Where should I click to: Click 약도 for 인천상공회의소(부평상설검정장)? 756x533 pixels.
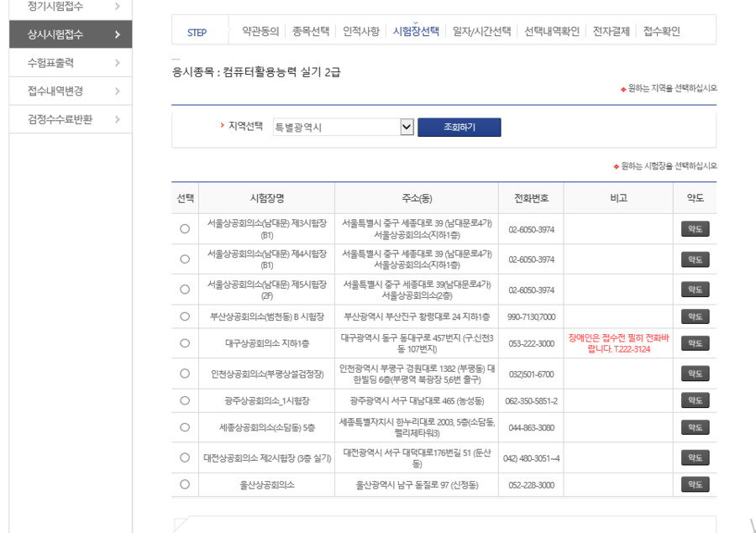(695, 374)
